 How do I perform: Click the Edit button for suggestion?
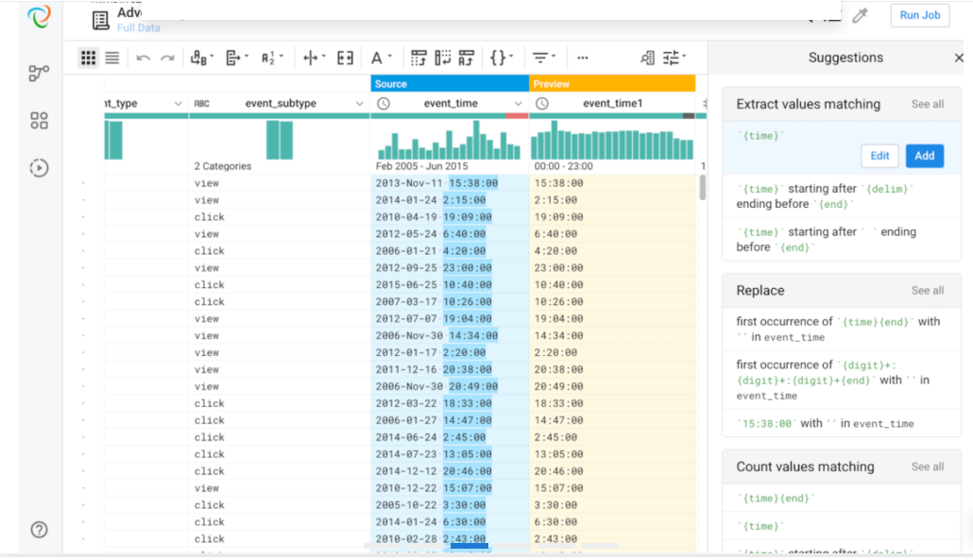click(x=879, y=156)
